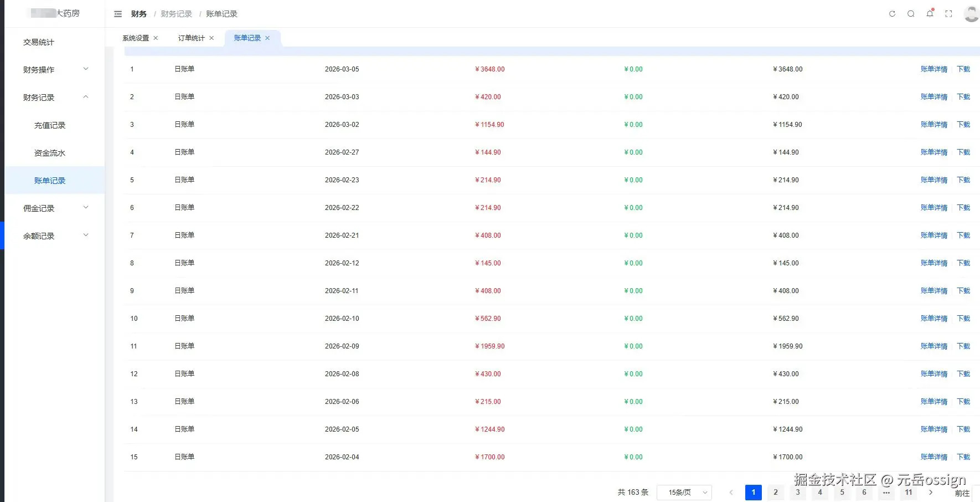Screen dimensions: 980x502
Task: Expand the 余额记录 sidebar menu
Action: coord(55,236)
